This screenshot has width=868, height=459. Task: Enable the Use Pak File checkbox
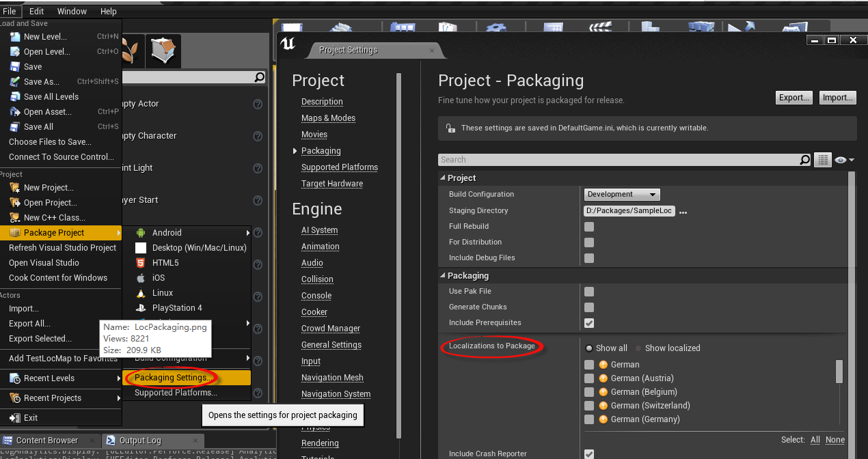589,292
